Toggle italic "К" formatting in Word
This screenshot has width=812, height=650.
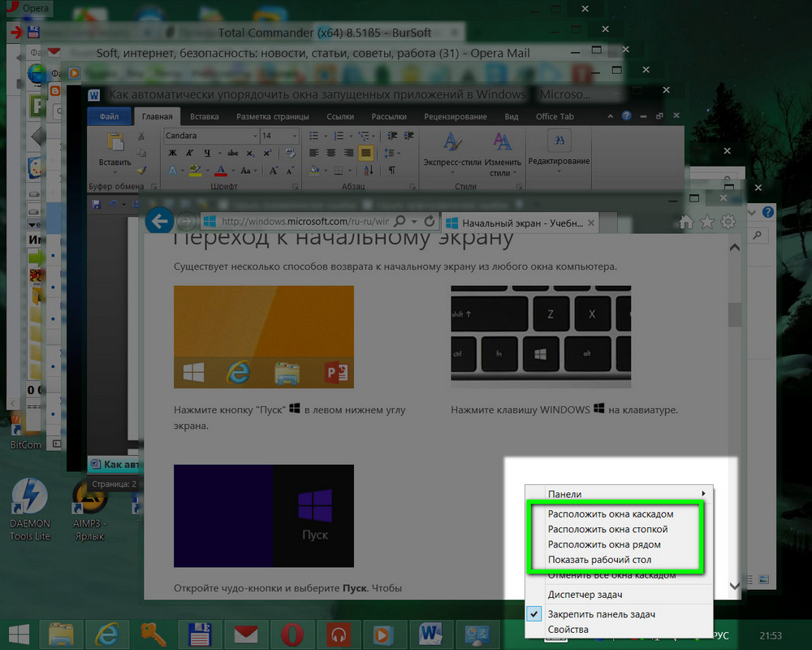pyautogui.click(x=189, y=153)
